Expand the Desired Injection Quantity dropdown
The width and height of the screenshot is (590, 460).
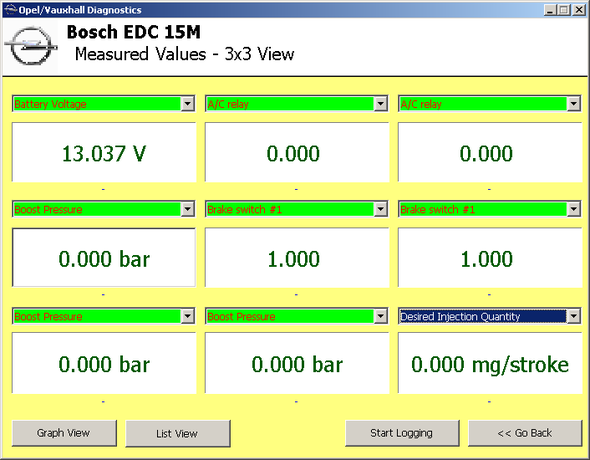click(573, 316)
